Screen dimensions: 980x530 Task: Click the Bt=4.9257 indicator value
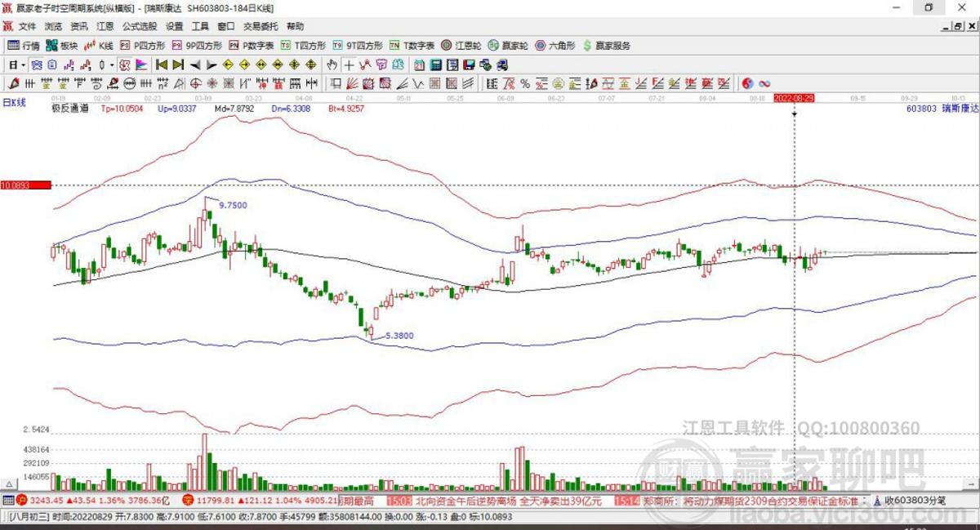(x=345, y=107)
